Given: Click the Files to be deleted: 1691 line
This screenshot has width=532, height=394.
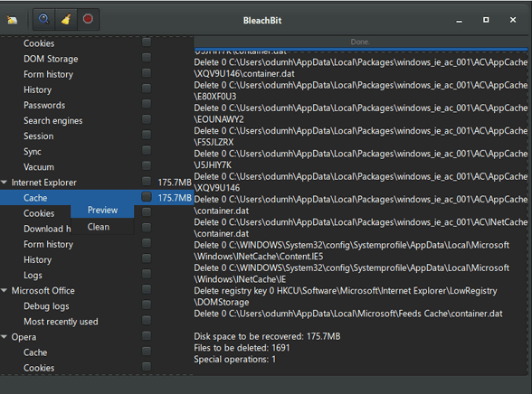Looking at the screenshot, I should point(242,348).
